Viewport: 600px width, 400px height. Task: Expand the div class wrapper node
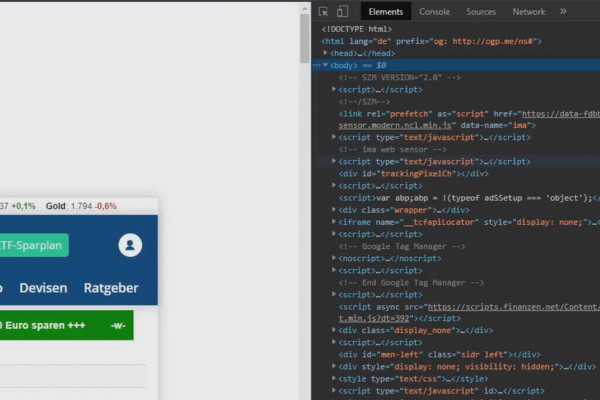[x=334, y=210]
